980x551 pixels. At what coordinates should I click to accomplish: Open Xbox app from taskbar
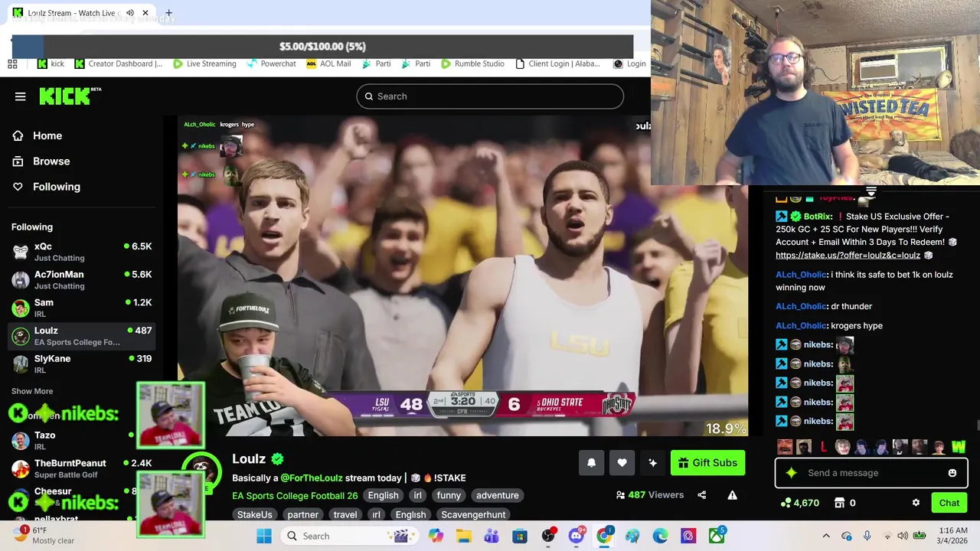(x=717, y=536)
